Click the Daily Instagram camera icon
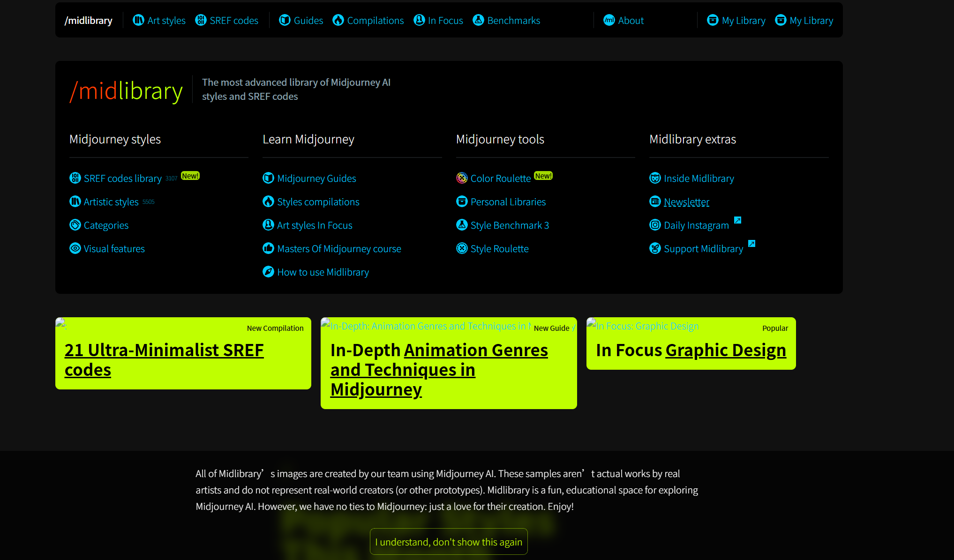The image size is (954, 560). click(655, 225)
